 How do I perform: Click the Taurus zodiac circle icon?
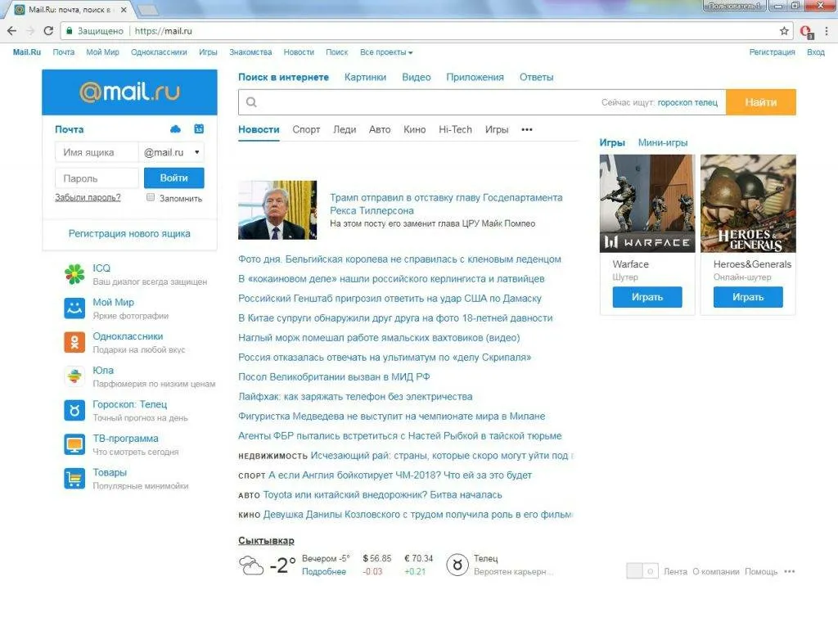[457, 565]
